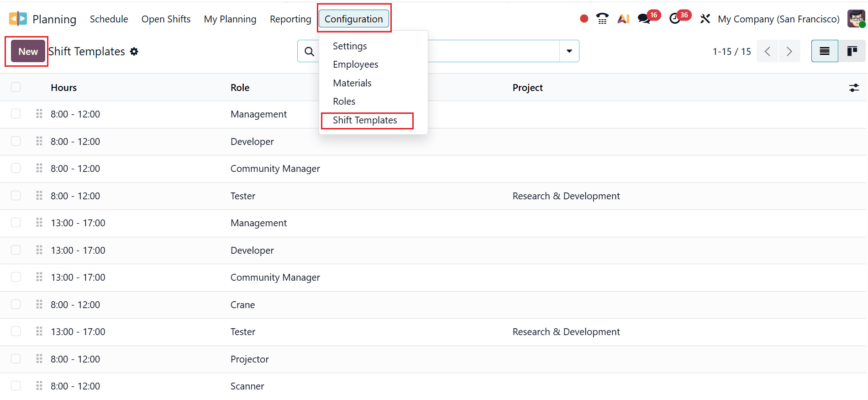
Task: Go to next page of records
Action: click(x=789, y=51)
